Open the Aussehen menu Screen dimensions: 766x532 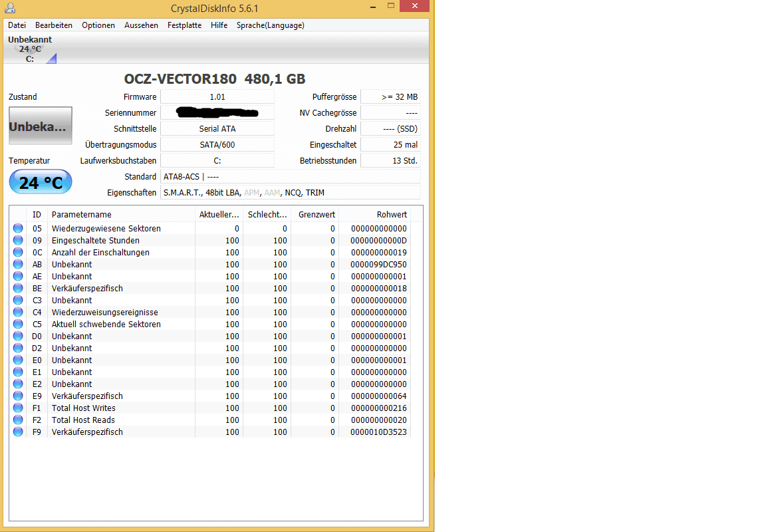[x=141, y=25]
